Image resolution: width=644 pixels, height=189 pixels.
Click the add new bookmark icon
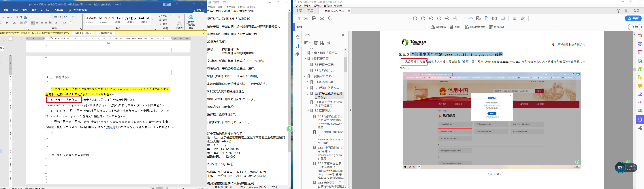point(322,43)
